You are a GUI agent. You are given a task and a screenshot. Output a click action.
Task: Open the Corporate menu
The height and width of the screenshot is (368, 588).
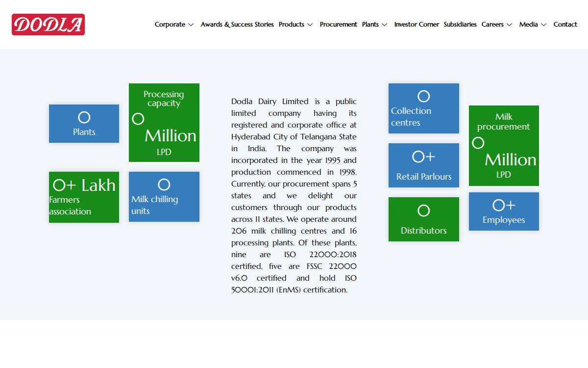coord(170,25)
